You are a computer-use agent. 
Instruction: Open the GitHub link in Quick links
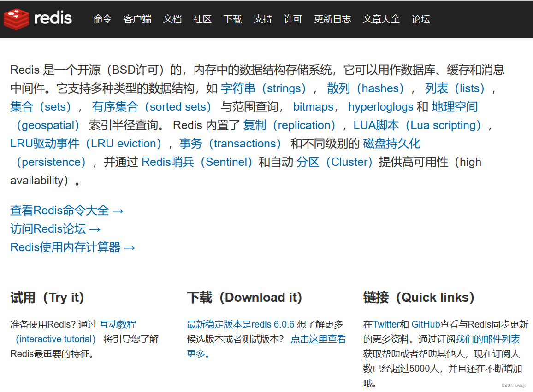[426, 324]
